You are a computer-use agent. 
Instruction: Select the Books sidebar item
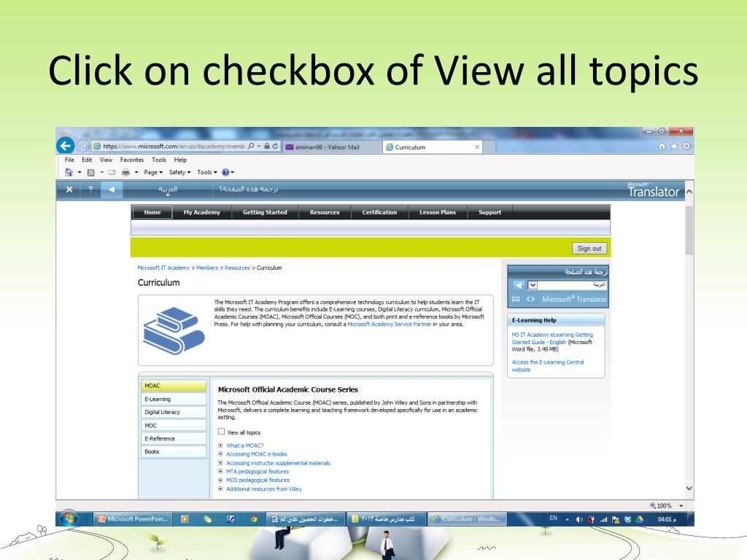click(x=174, y=451)
